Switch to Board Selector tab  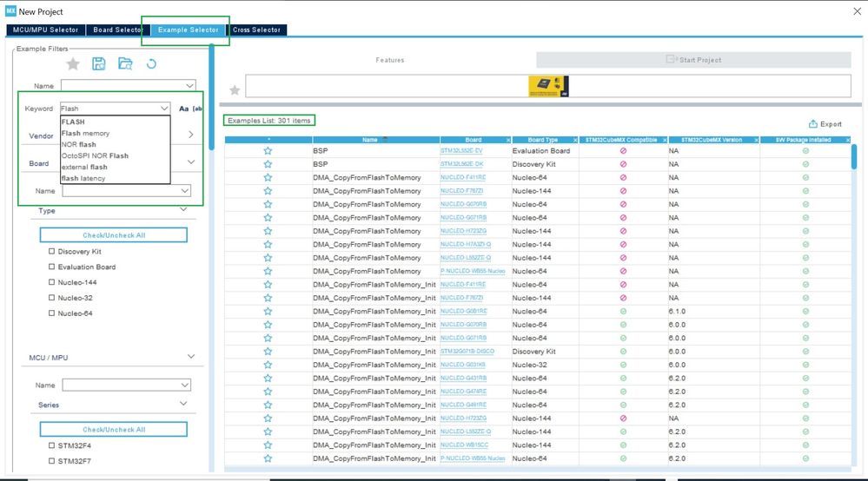click(118, 30)
